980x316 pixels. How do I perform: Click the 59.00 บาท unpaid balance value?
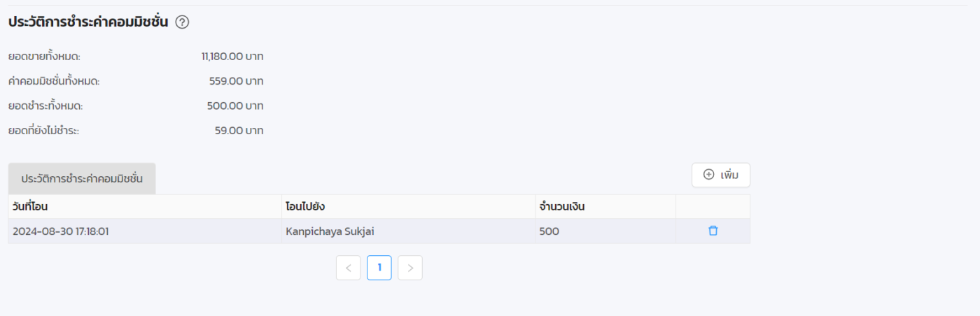pyautogui.click(x=239, y=131)
